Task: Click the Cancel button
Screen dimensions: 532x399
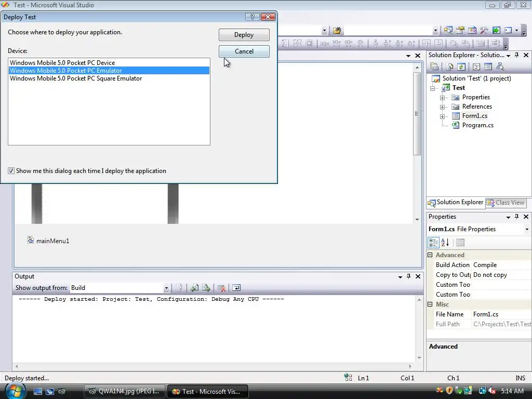Action: pyautogui.click(x=244, y=51)
